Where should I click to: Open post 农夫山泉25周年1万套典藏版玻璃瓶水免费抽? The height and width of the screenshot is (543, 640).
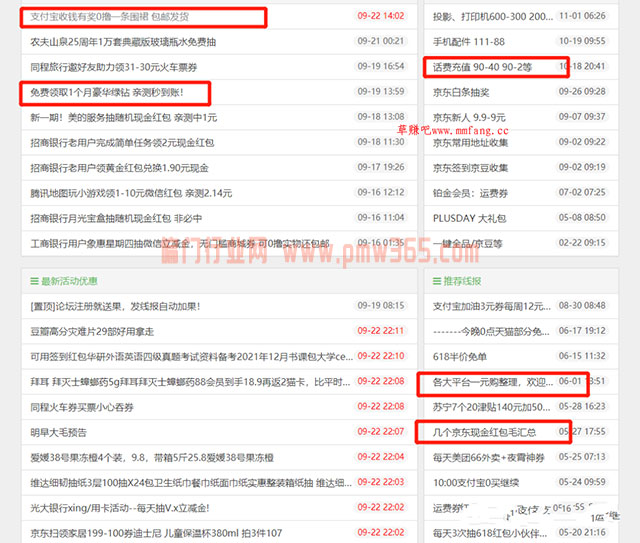tap(123, 42)
